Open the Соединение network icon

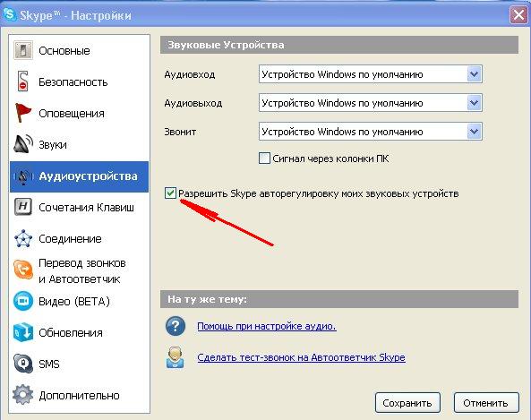(x=23, y=238)
